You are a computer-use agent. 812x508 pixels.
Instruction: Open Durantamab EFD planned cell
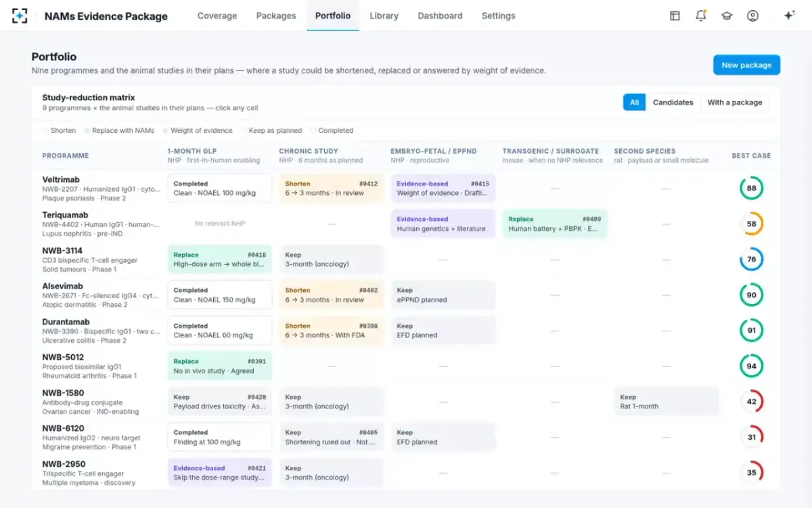pyautogui.click(x=443, y=331)
